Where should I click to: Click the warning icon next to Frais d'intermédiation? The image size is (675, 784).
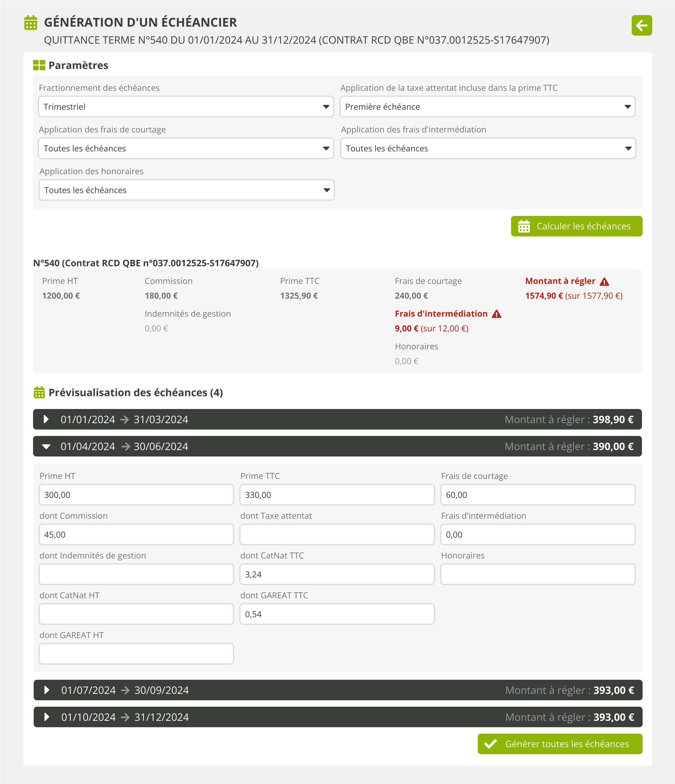tap(496, 314)
